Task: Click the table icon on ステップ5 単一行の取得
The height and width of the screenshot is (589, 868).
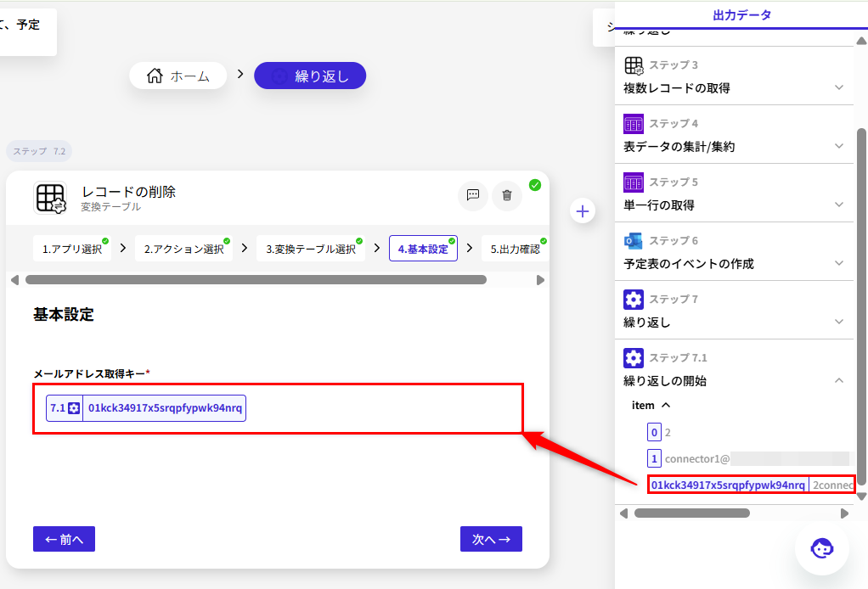Action: pos(633,181)
